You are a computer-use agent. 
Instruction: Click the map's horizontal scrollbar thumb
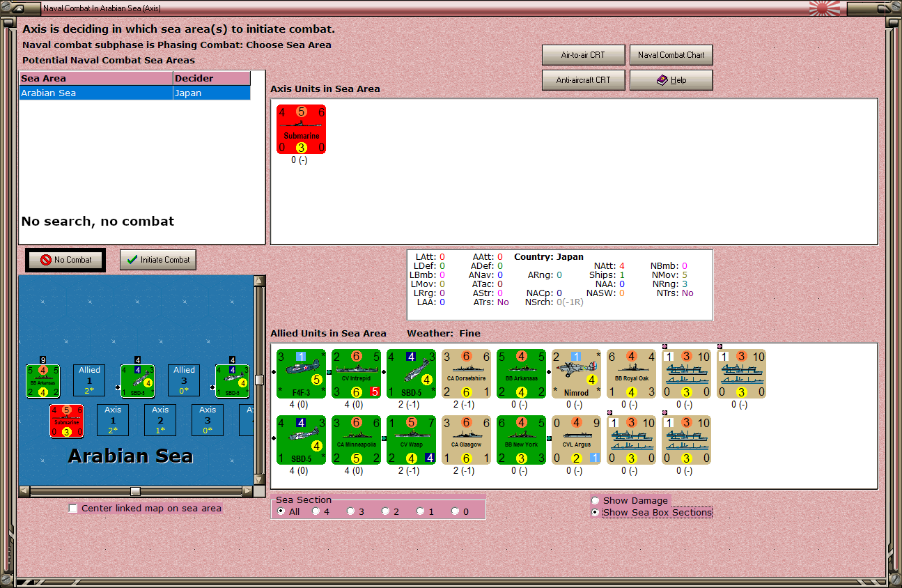[135, 491]
